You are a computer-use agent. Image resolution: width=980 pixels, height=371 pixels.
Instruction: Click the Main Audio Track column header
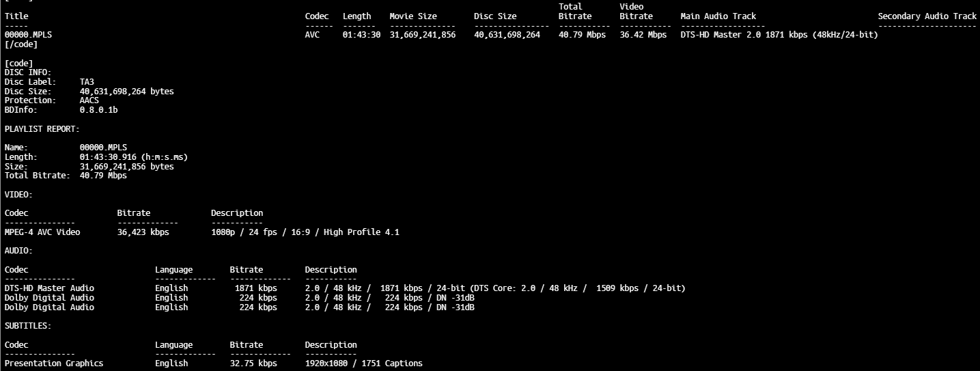[718, 16]
